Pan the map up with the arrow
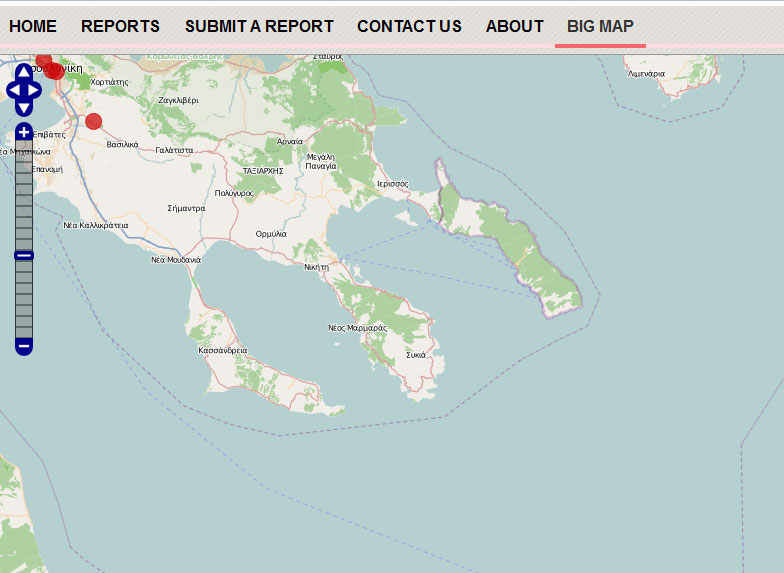The height and width of the screenshot is (573, 784). 24,73
